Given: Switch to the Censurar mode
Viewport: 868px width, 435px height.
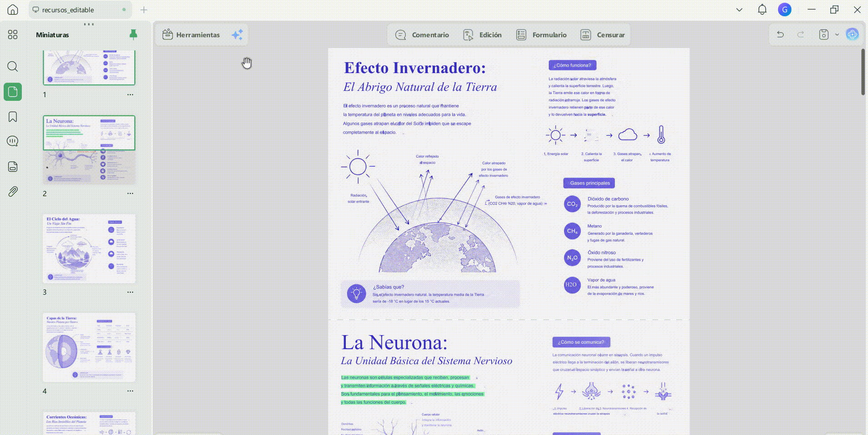Looking at the screenshot, I should [603, 35].
